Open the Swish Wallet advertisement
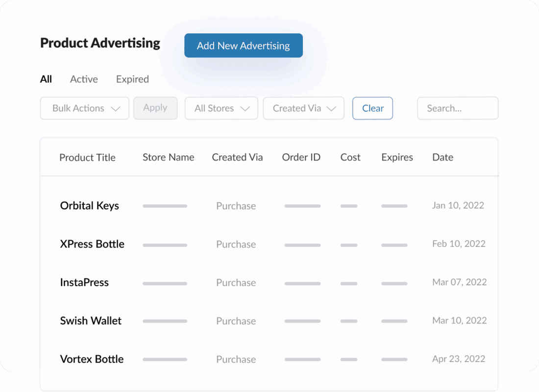This screenshot has height=392, width=539. point(91,321)
